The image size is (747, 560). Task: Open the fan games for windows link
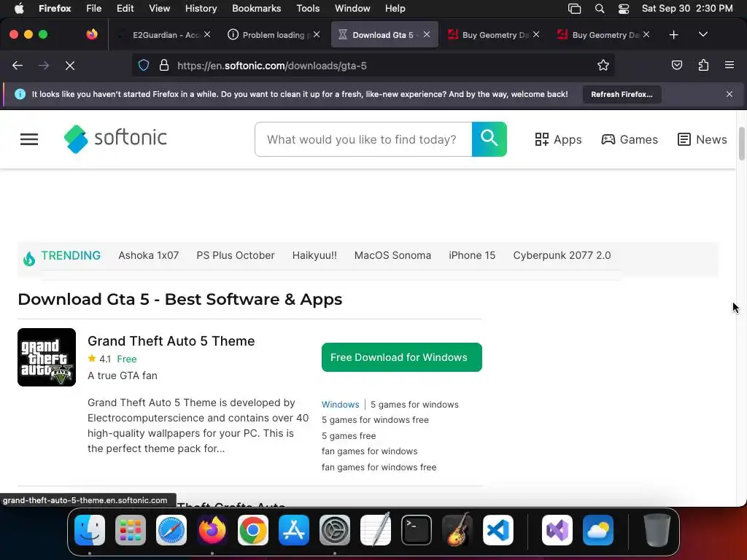point(369,451)
